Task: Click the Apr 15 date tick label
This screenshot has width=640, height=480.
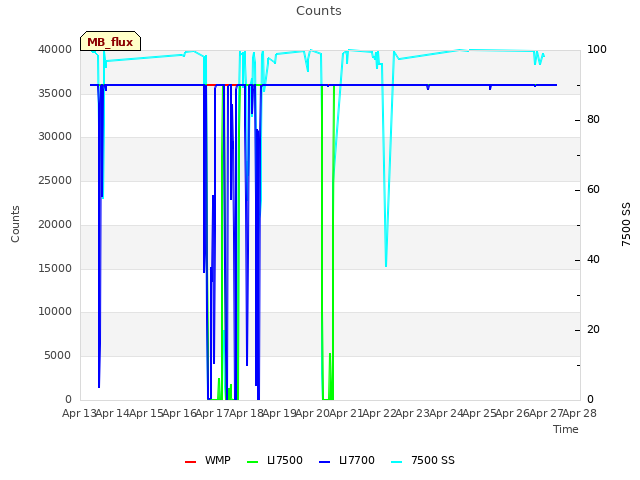Action: click(146, 413)
